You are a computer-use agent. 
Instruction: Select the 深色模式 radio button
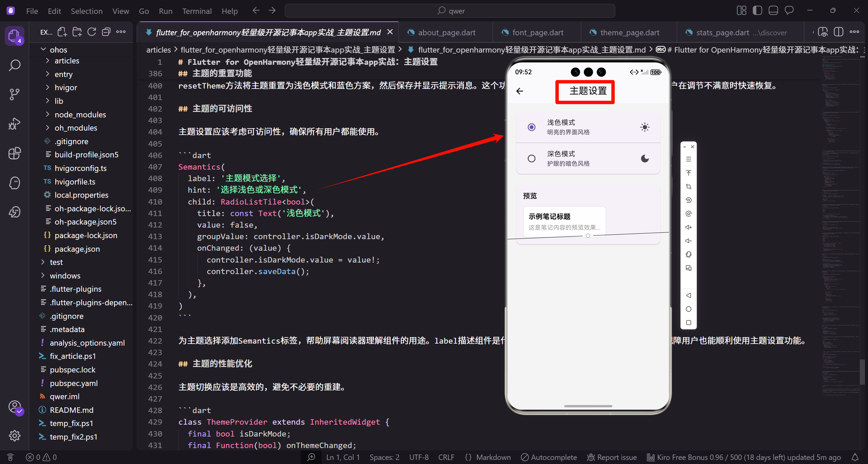[x=531, y=158]
